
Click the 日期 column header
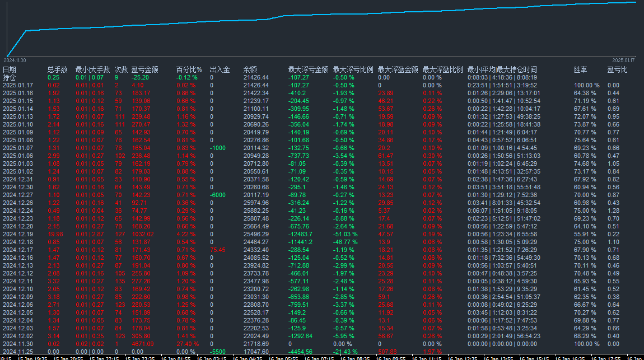click(x=10, y=69)
